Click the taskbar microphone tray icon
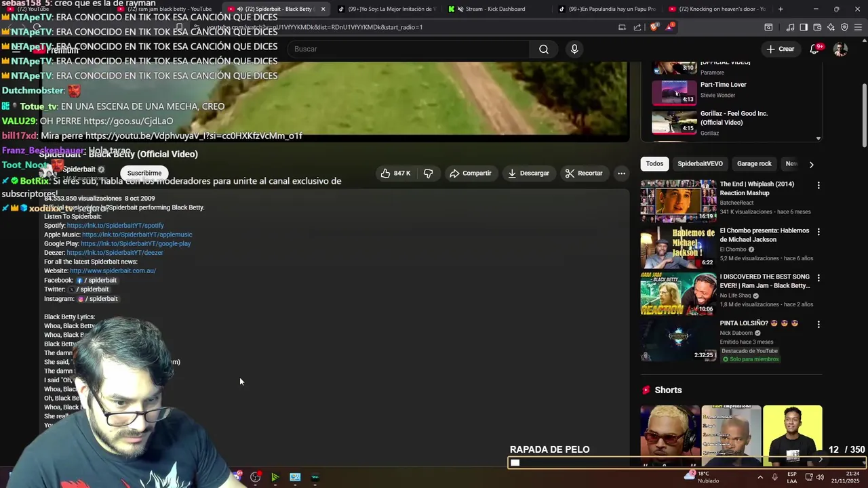 774,477
